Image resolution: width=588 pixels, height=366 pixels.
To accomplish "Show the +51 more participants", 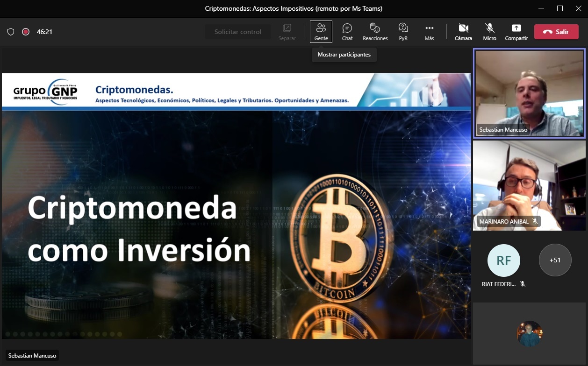I will pyautogui.click(x=555, y=260).
